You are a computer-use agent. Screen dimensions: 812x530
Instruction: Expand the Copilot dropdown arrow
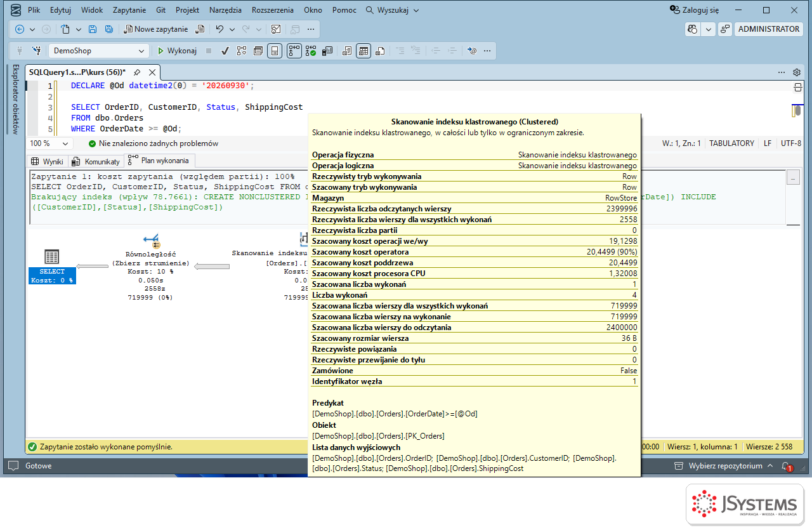pyautogui.click(x=708, y=29)
